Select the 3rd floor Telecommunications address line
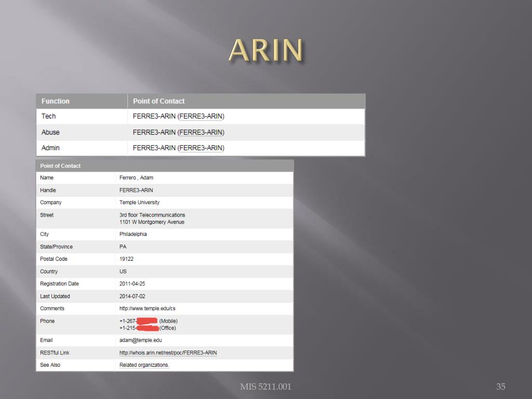Screen dimensions: 532x399 (x=152, y=215)
